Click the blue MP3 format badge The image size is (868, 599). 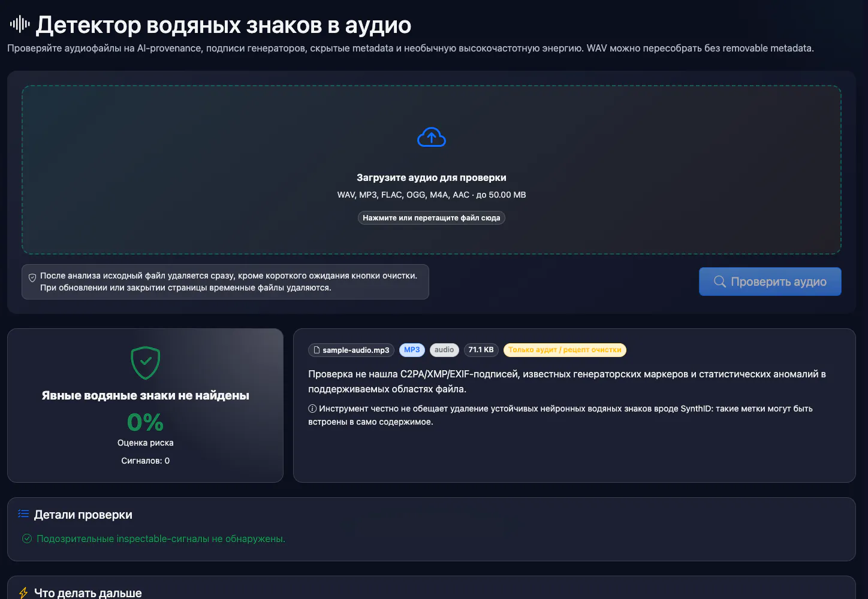[412, 350]
